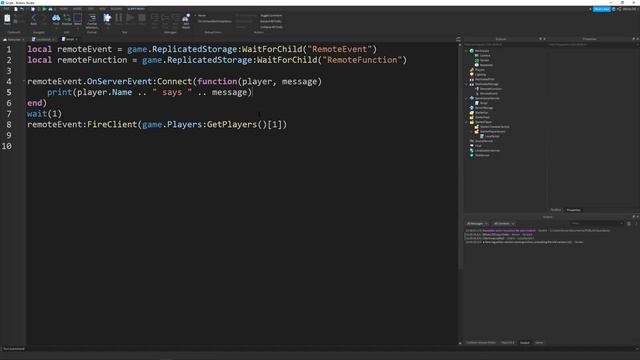The width and height of the screenshot is (640, 360).
Task: Switch to the LocalScript document tab
Action: coord(43,40)
